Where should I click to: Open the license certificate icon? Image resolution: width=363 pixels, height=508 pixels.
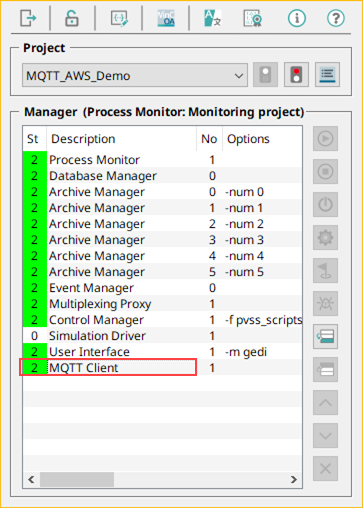tap(252, 18)
